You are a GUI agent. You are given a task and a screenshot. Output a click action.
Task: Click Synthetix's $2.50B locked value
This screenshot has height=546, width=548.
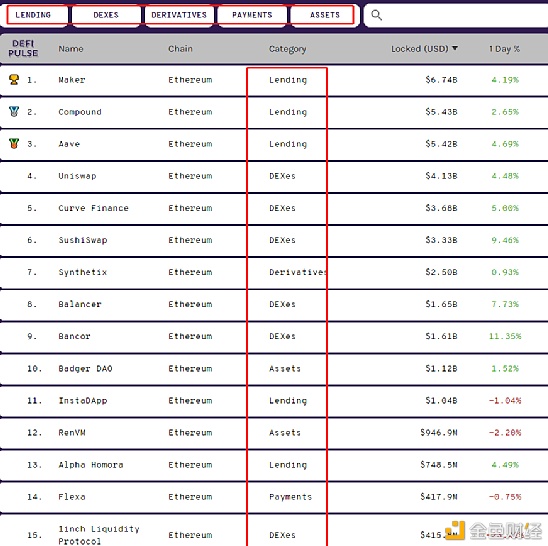coord(441,272)
